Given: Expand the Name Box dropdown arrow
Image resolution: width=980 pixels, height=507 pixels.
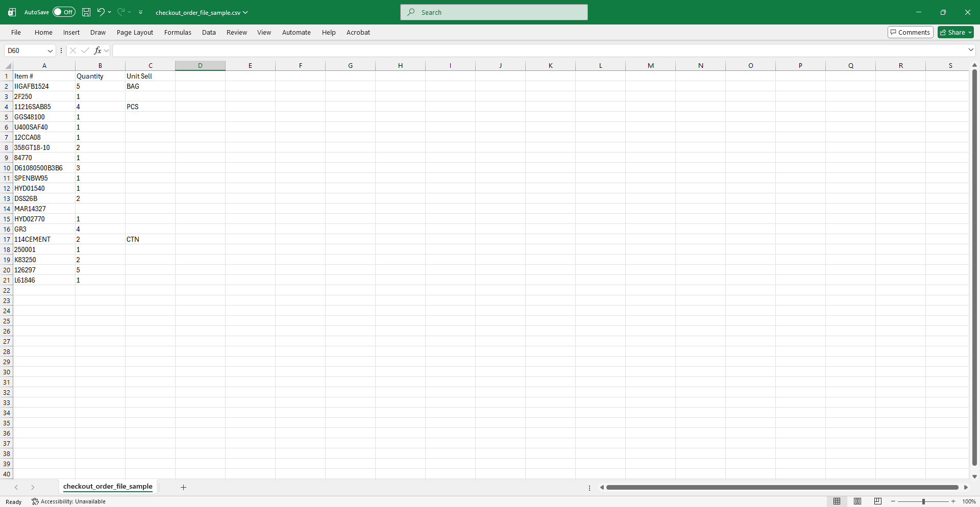Looking at the screenshot, I should coord(50,50).
